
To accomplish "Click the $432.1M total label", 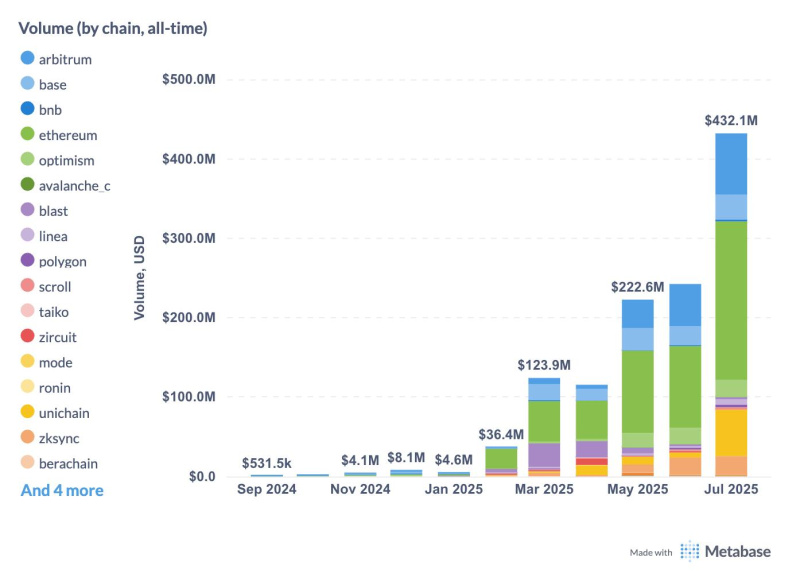I will (x=731, y=121).
